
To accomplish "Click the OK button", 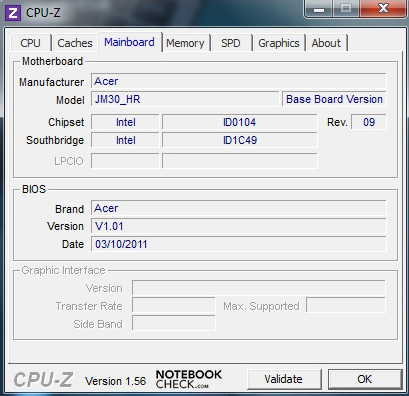I will click(x=365, y=379).
